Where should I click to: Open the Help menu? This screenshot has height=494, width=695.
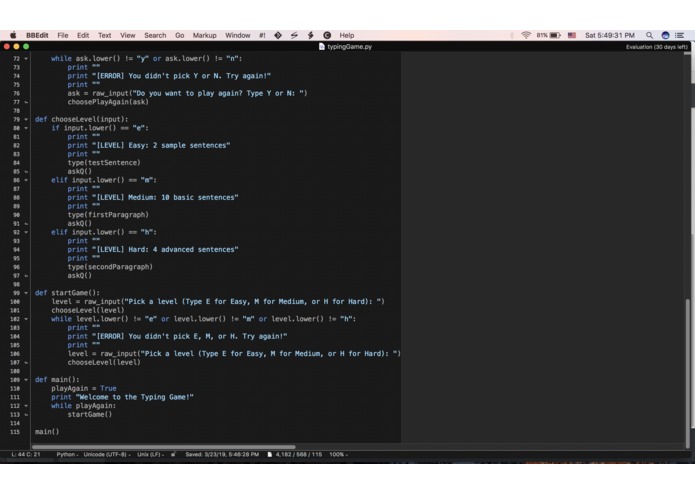[x=347, y=35]
